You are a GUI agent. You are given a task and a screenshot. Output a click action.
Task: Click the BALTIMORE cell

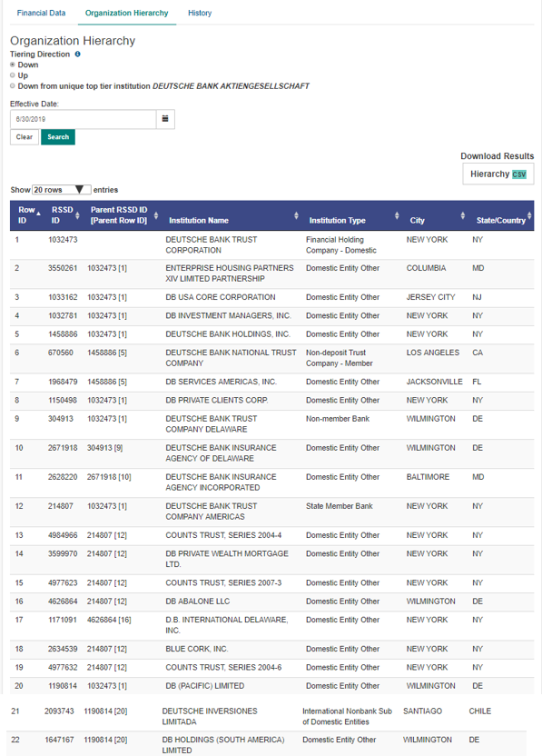click(428, 477)
